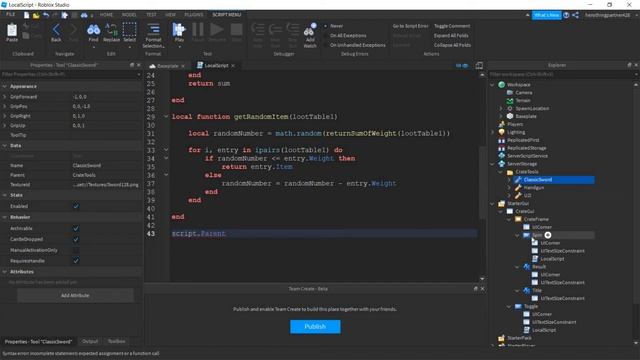Click the Paste icon in Clipboard group
Screen dimensions: 640x360
click(12, 30)
